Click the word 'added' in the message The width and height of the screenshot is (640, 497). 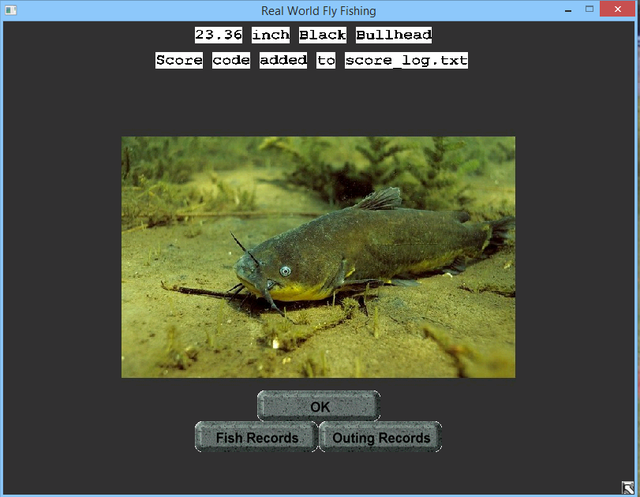pyautogui.click(x=283, y=60)
